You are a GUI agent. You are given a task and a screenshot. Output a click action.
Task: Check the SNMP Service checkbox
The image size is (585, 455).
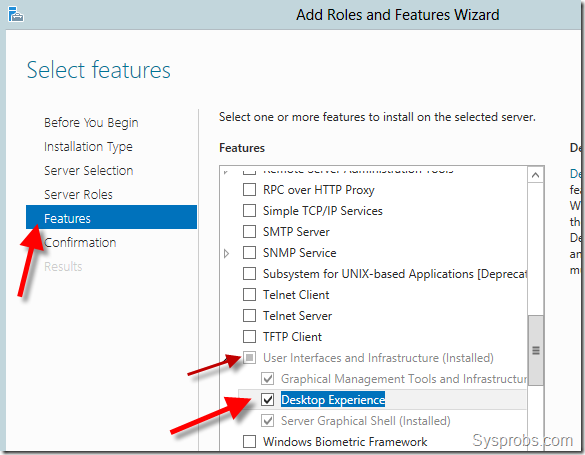pos(249,252)
